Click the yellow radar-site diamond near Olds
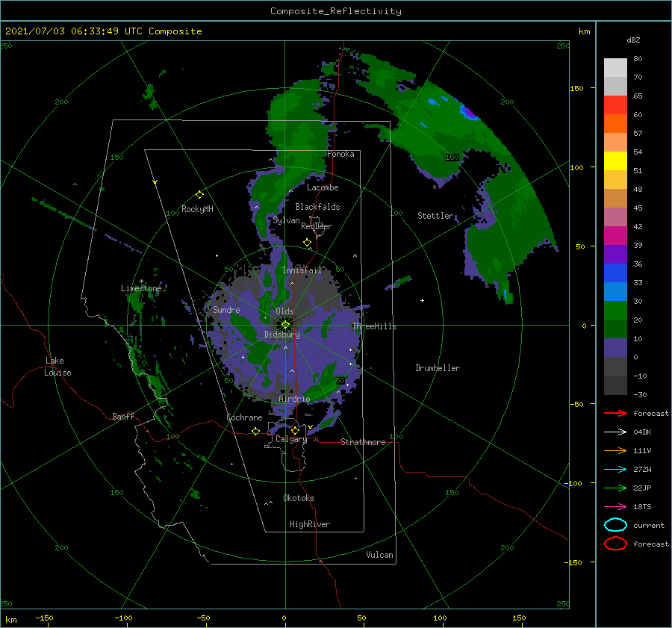 click(x=285, y=325)
